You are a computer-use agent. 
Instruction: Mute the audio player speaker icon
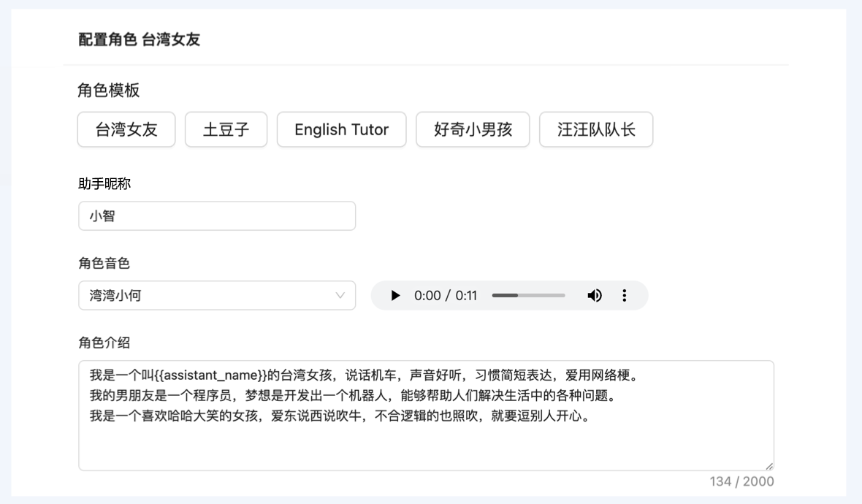coord(595,296)
